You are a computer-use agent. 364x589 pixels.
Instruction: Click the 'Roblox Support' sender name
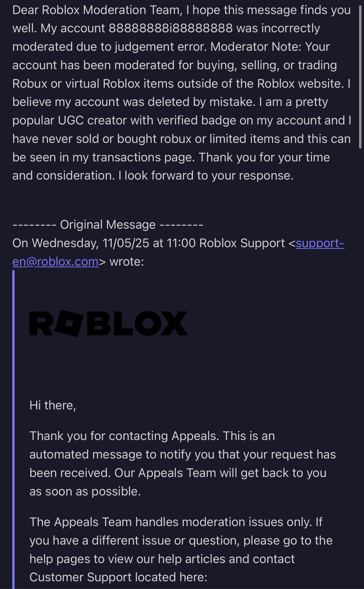[x=242, y=243]
